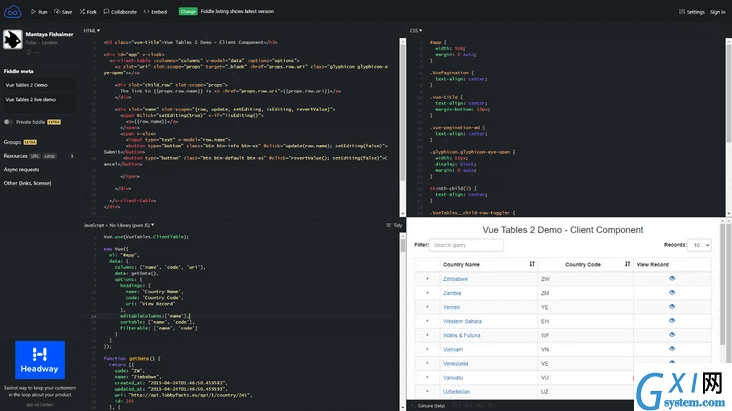732x411 pixels.
Task: Sort by the Country Code column icon
Action: pyautogui.click(x=627, y=264)
